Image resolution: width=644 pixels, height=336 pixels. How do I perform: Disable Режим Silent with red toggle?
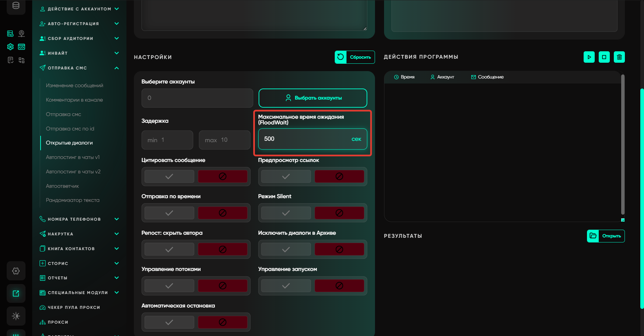tap(339, 213)
